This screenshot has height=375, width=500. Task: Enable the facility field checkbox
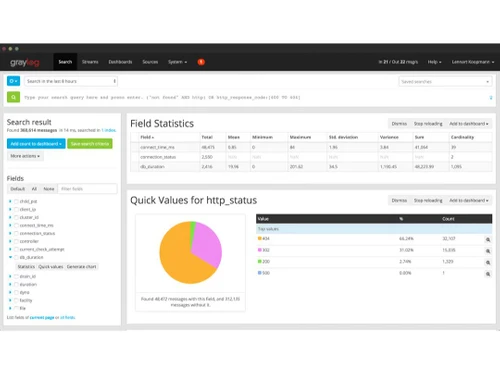pos(16,300)
